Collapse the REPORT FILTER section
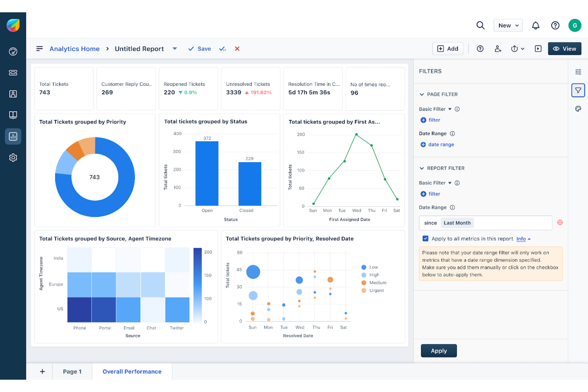 tap(422, 168)
